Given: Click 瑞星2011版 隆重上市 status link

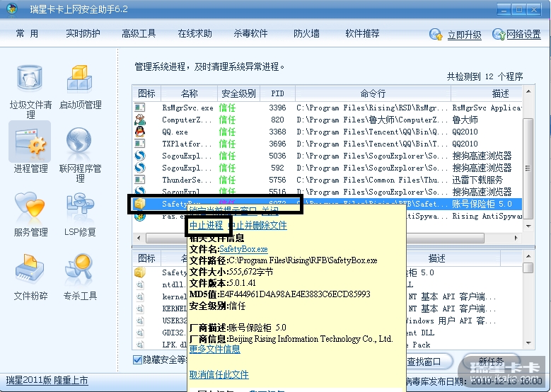Looking at the screenshot, I should coord(47,380).
